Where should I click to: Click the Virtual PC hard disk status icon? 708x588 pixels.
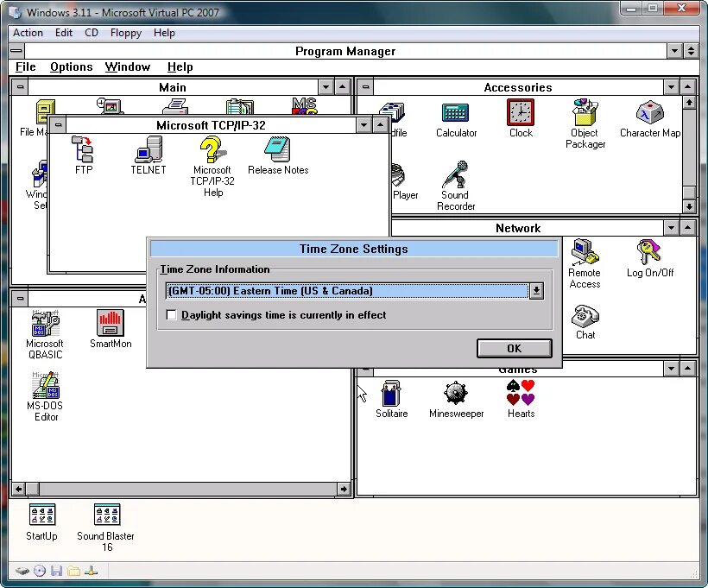22,572
